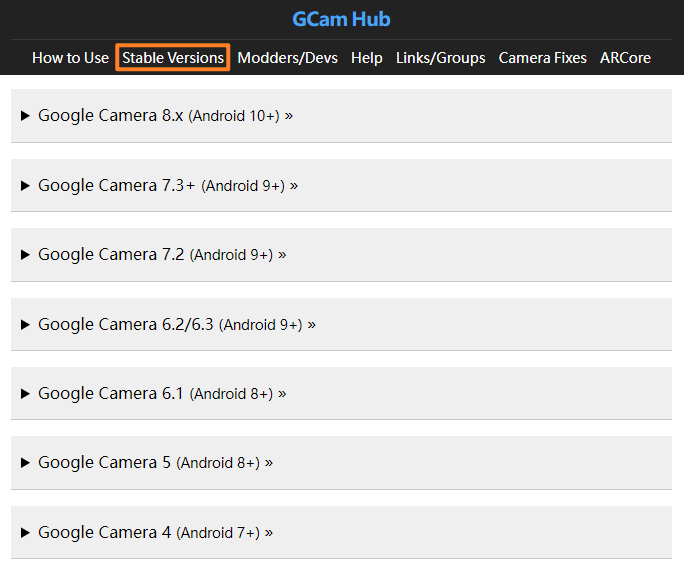The width and height of the screenshot is (684, 570).
Task: Go to the Modders/Devs page
Action: (287, 58)
